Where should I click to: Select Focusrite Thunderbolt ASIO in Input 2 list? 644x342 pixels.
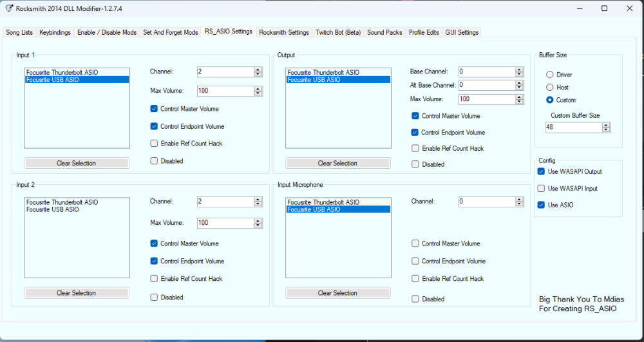coord(62,202)
